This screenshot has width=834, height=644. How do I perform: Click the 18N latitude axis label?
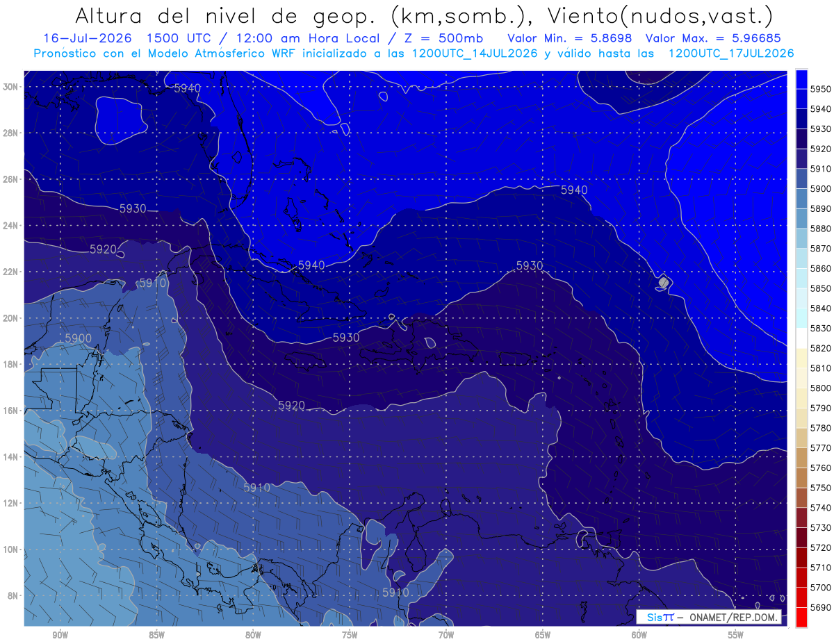(10, 364)
